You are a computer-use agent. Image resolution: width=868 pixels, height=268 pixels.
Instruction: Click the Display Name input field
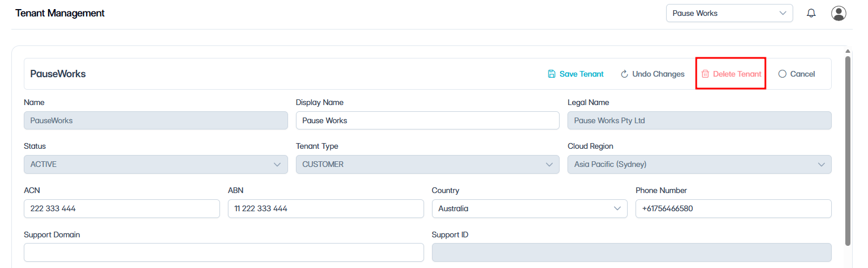point(427,120)
